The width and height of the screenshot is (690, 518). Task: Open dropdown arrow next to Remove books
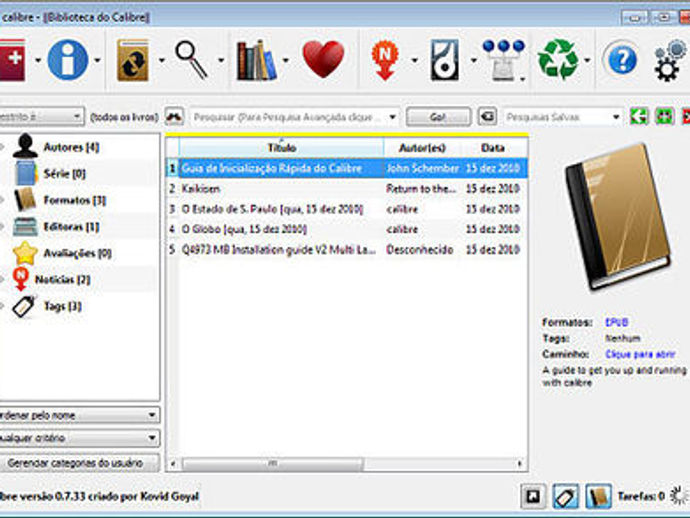pyautogui.click(x=587, y=60)
